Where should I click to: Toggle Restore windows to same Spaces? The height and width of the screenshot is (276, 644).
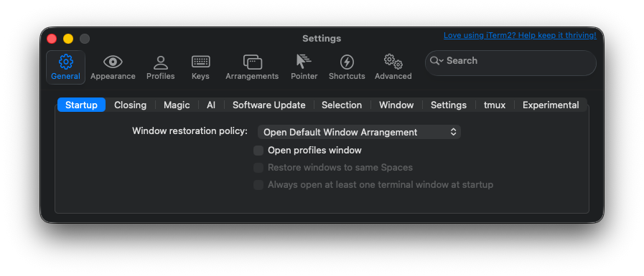[x=258, y=168]
